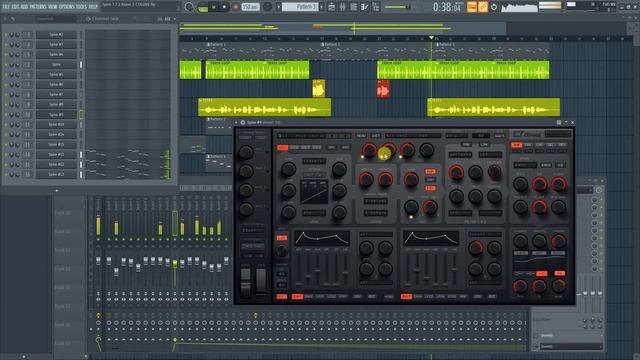
Task: Select the Spire #9 channel button
Action: click(x=56, y=115)
